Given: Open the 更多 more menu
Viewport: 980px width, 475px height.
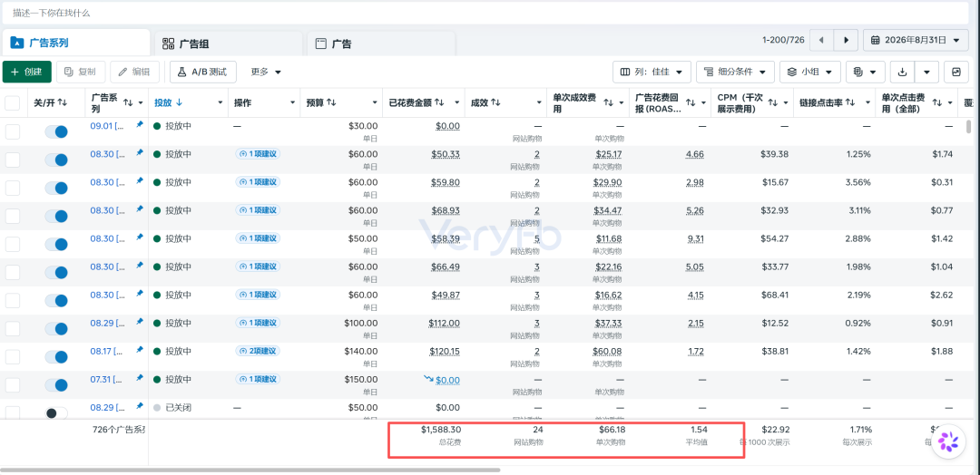Looking at the screenshot, I should tap(266, 72).
